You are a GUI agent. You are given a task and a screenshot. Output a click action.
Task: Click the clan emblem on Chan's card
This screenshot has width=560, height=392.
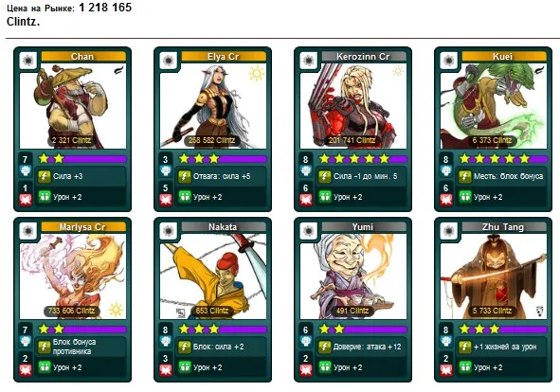[27, 61]
